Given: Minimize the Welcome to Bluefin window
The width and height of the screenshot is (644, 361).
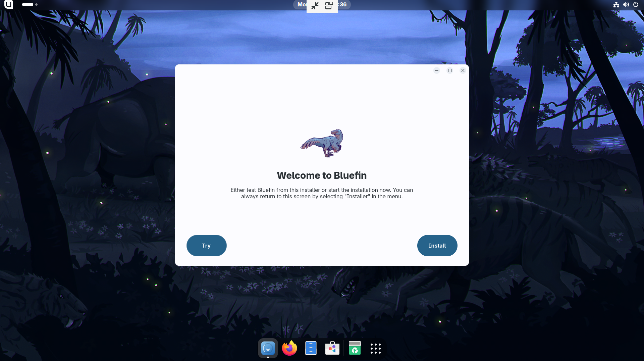Looking at the screenshot, I should click(437, 70).
